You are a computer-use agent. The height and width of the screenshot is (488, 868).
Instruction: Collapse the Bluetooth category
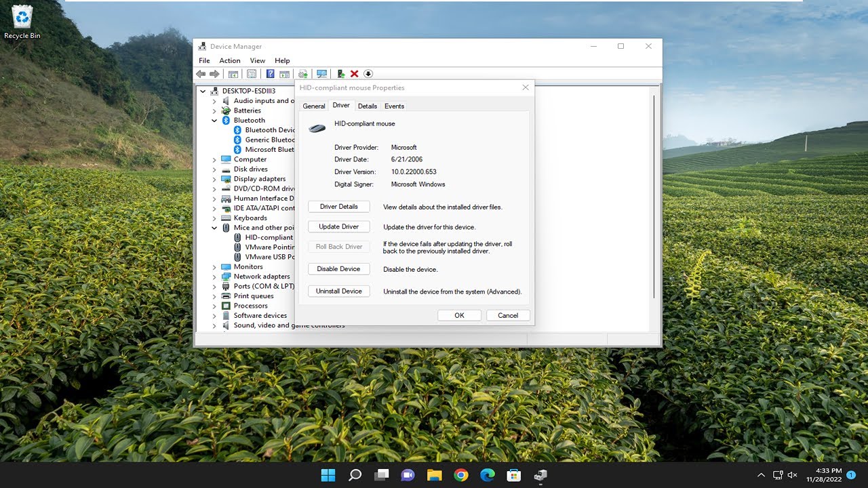pos(214,121)
